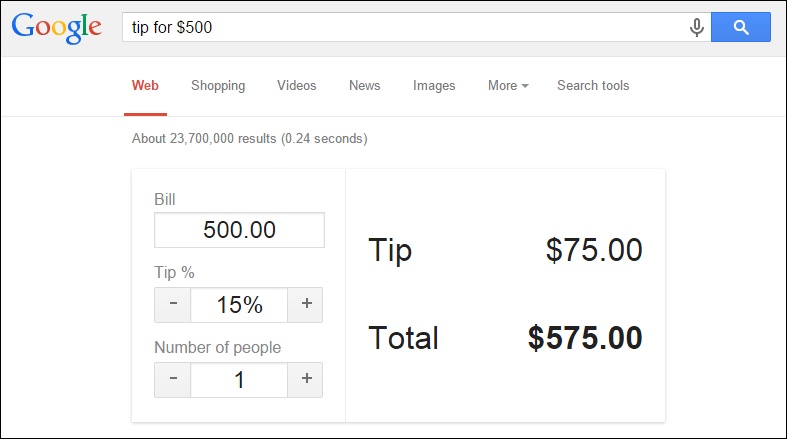Switch to the Shopping tab
The image size is (787, 439).
[218, 85]
